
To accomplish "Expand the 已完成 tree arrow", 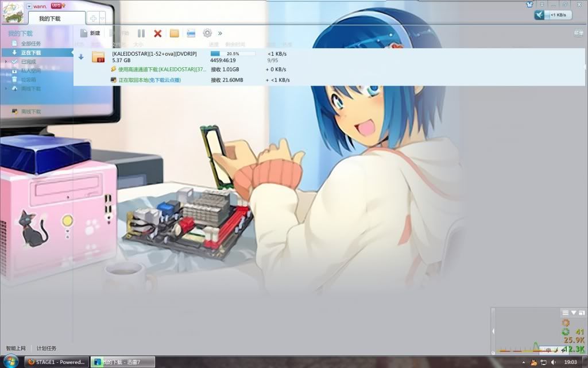I will click(x=6, y=62).
